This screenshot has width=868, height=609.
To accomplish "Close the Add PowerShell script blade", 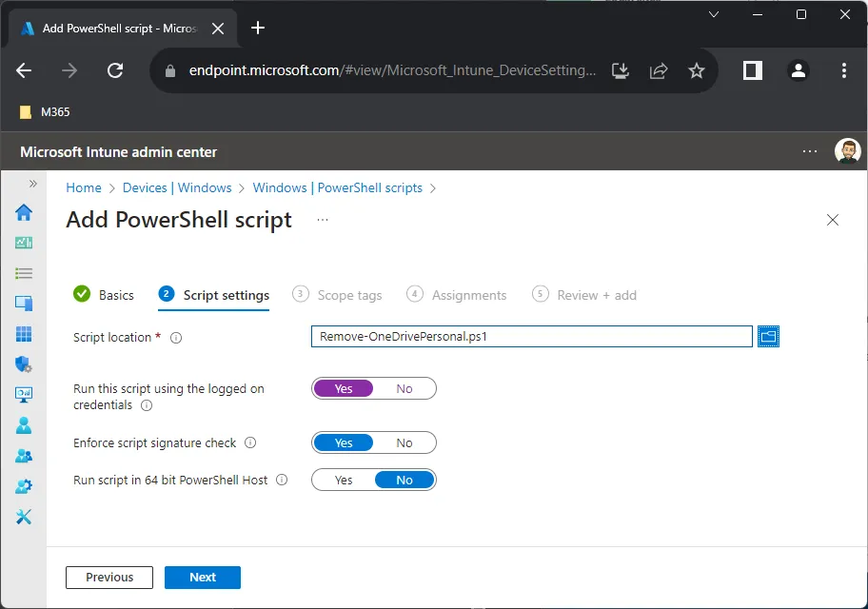I will click(x=833, y=220).
